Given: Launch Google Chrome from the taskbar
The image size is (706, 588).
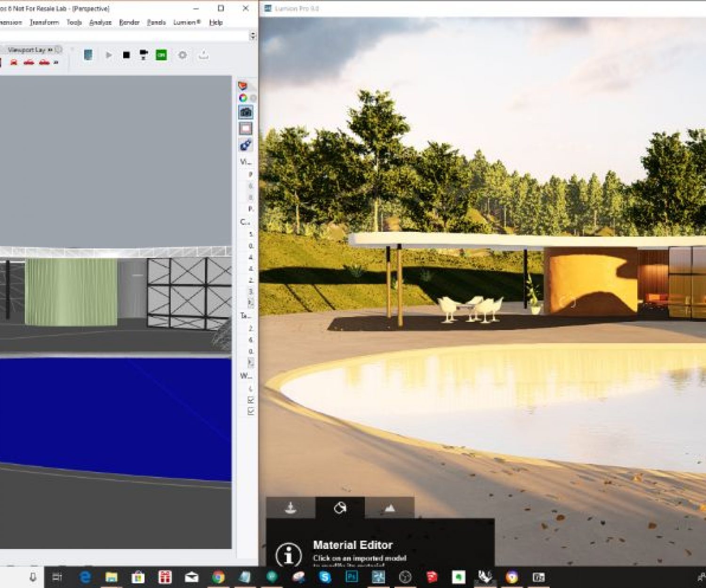Looking at the screenshot, I should pyautogui.click(x=219, y=578).
